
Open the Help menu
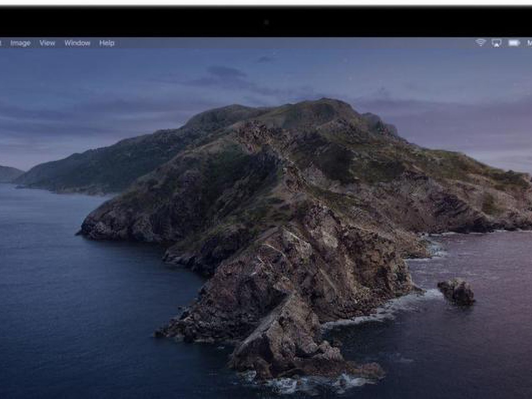(107, 43)
